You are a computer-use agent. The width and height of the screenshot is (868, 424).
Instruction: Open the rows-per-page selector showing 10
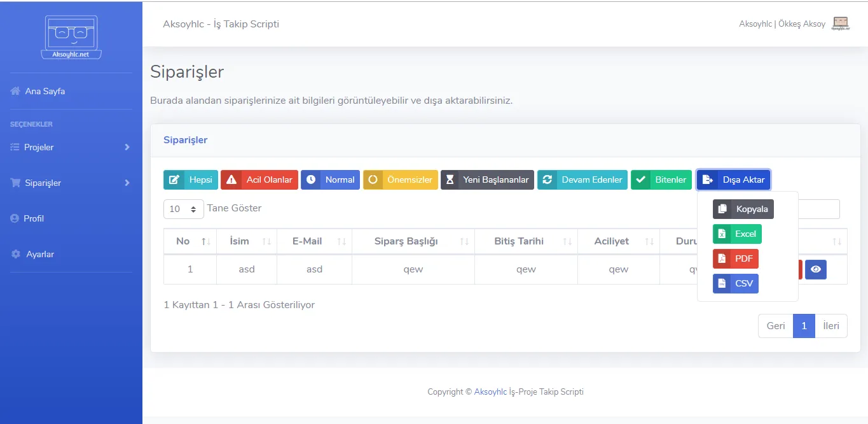pos(184,209)
